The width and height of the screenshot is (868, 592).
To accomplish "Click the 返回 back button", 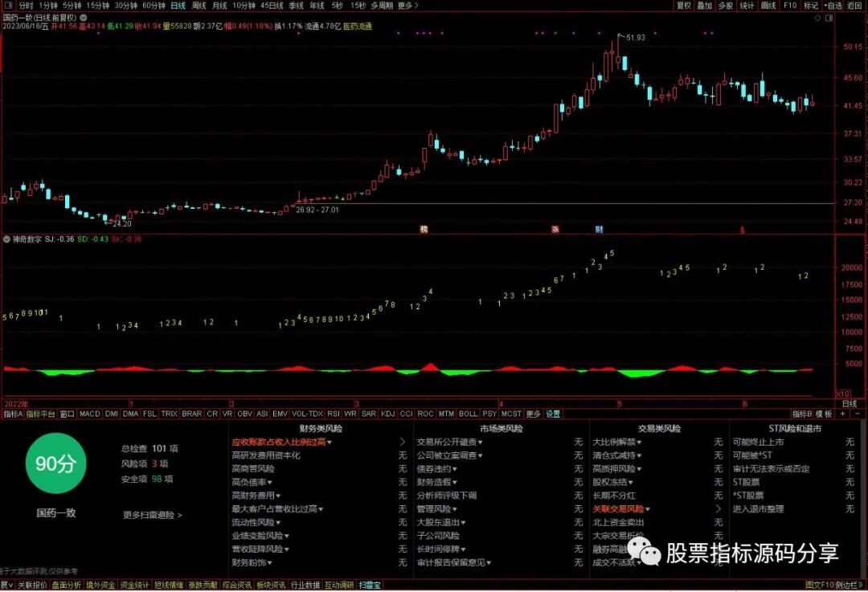I will 854,6.
